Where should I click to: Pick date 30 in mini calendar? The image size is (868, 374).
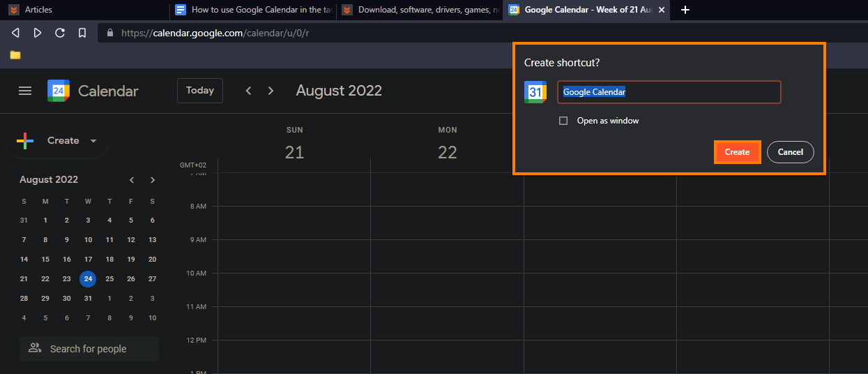(67, 299)
